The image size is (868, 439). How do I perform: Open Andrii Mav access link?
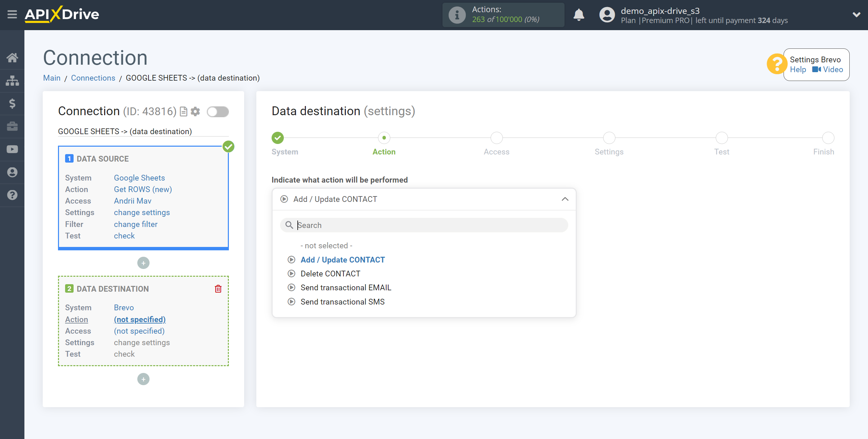pyautogui.click(x=133, y=201)
